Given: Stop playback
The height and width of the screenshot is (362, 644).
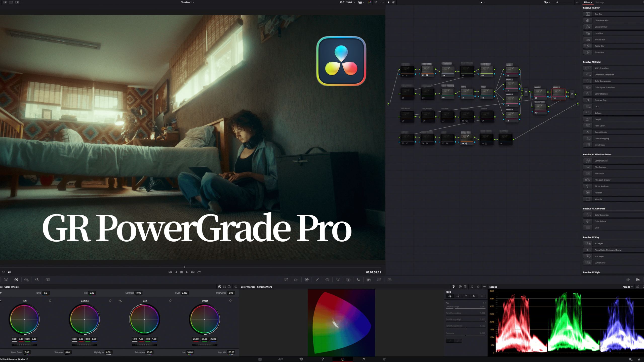Looking at the screenshot, I should point(181,272).
